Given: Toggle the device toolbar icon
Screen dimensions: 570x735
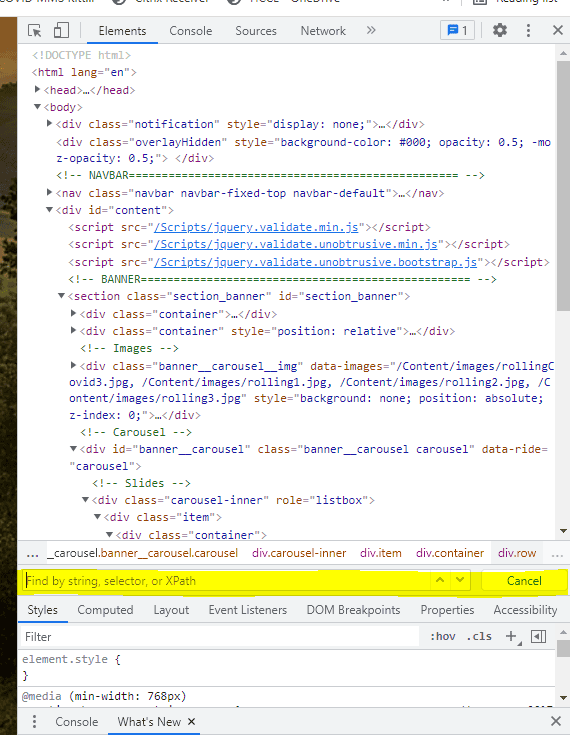Looking at the screenshot, I should coord(61,30).
